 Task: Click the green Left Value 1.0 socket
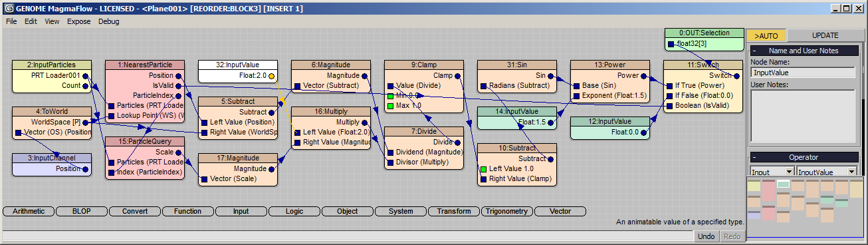[x=483, y=169]
